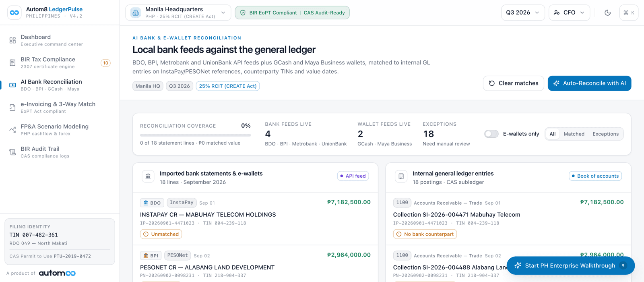644x282 pixels.
Task: Click the Manila Headquarters building icon
Action: coord(136,12)
